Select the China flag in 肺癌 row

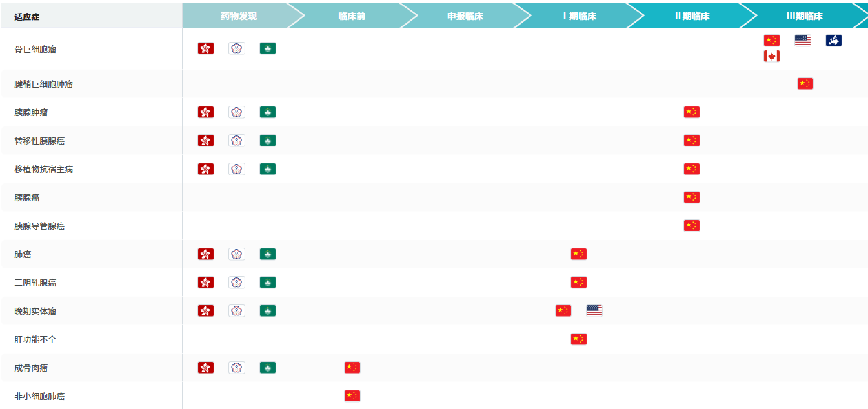pyautogui.click(x=579, y=254)
